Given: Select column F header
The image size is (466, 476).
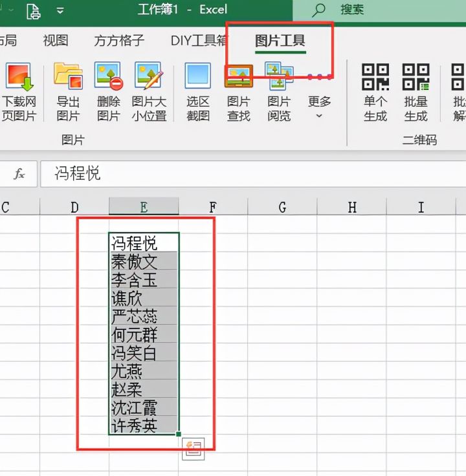Looking at the screenshot, I should (213, 208).
